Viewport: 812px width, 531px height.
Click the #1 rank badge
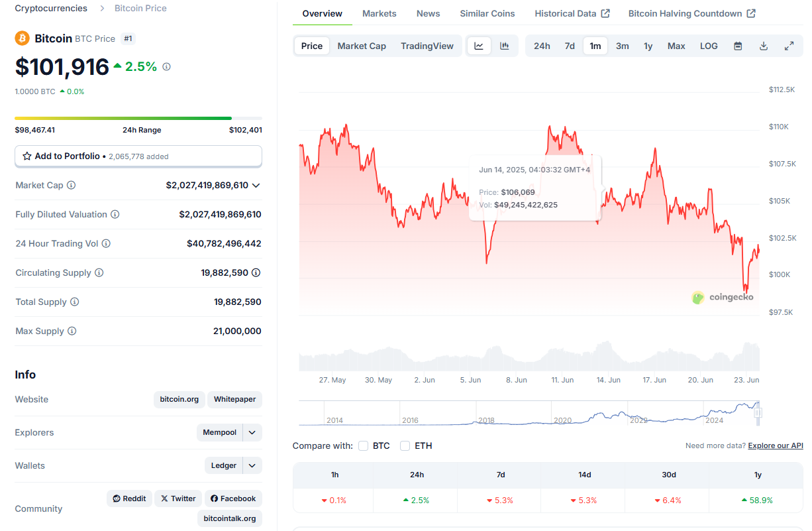[128, 38]
